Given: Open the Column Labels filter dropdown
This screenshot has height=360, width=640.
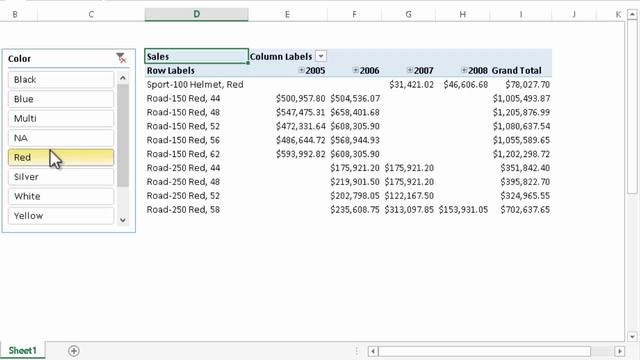Looking at the screenshot, I should 321,56.
